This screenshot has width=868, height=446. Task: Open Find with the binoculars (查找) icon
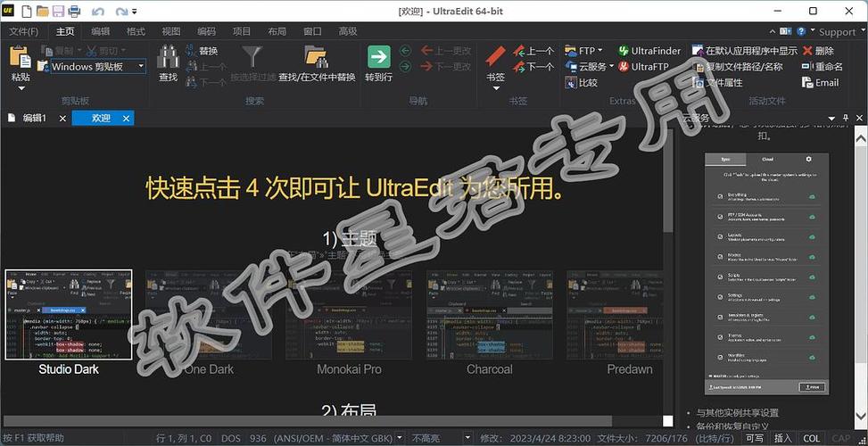click(168, 57)
